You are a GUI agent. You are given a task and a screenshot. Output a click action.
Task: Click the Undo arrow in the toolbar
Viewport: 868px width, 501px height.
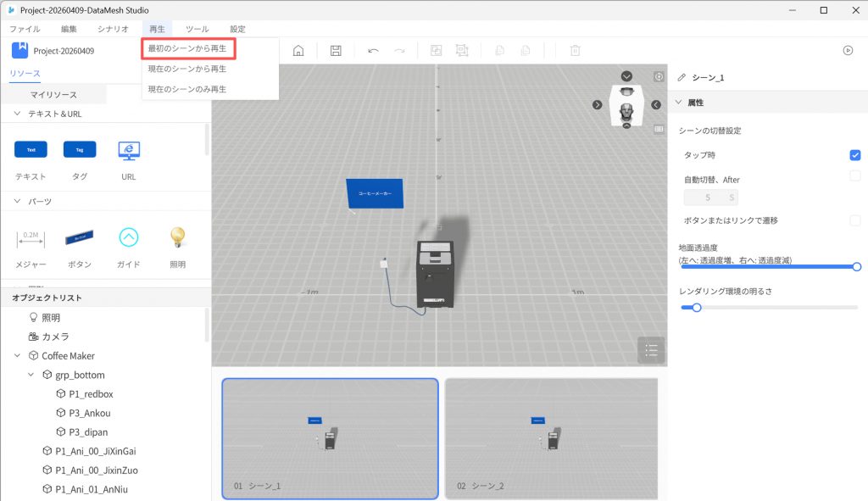373,51
